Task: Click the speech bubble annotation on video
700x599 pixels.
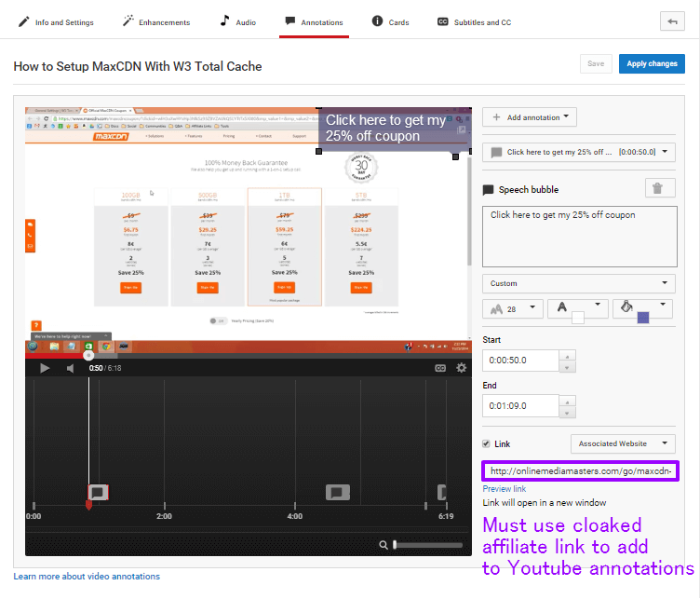Action: (x=395, y=129)
